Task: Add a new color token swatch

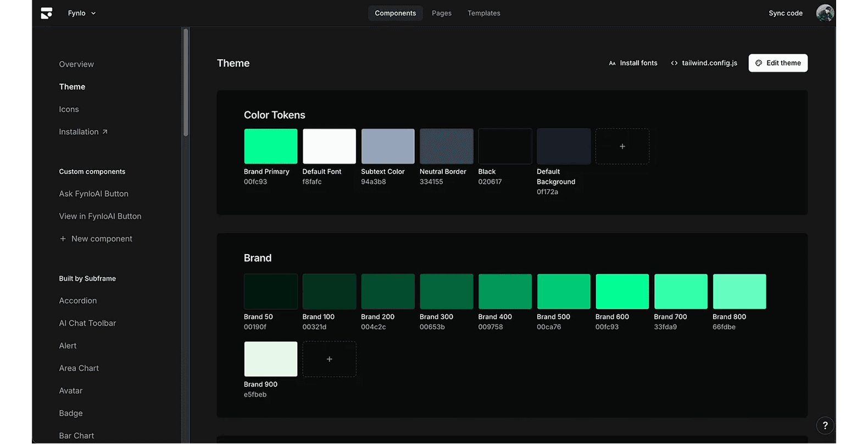Action: click(622, 147)
